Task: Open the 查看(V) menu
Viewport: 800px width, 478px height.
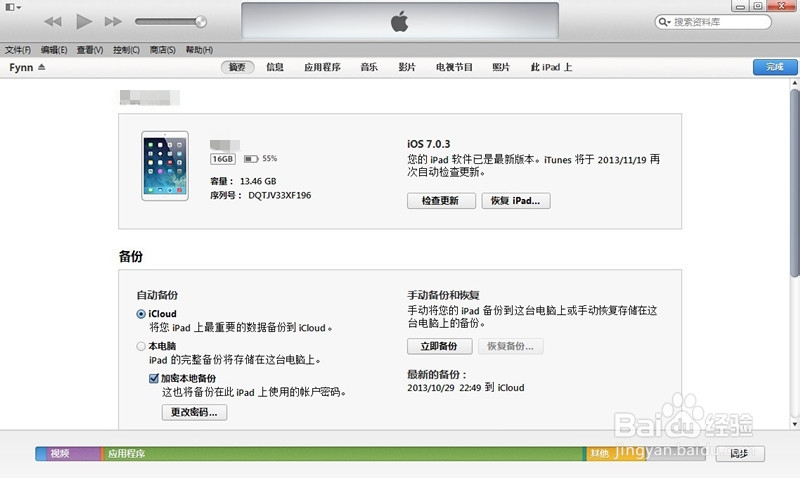Action: (90, 50)
